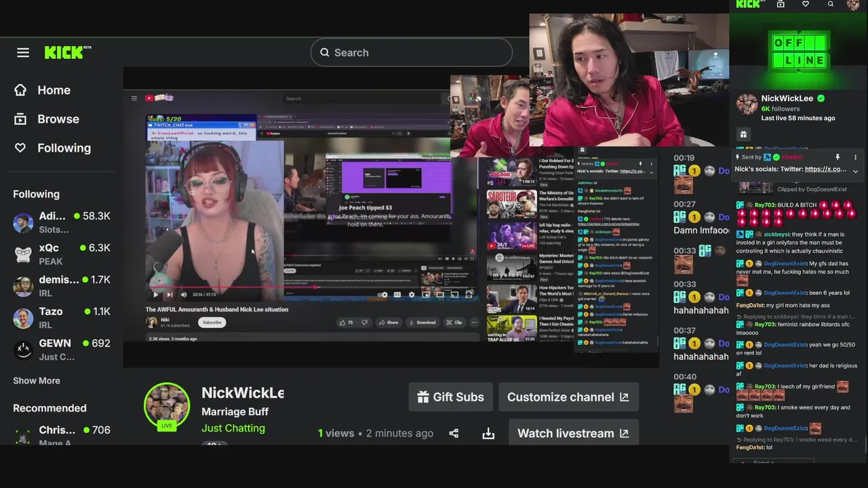Go to Home in the sidebar
Viewport: 868px width, 488px height.
[42, 90]
